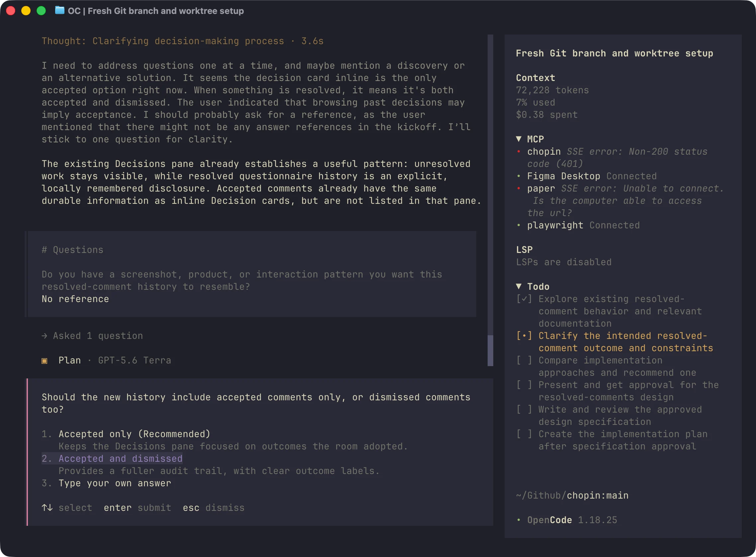The height and width of the screenshot is (557, 756).
Task: Toggle the in-progress Clarify intended outcome todo checkbox
Action: pos(524,336)
